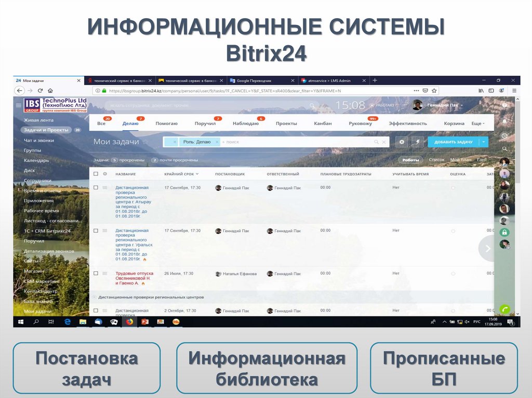The image size is (532, 398).
Task: Open actions menu for 'Трудовые отпуска' row
Action: [105, 273]
